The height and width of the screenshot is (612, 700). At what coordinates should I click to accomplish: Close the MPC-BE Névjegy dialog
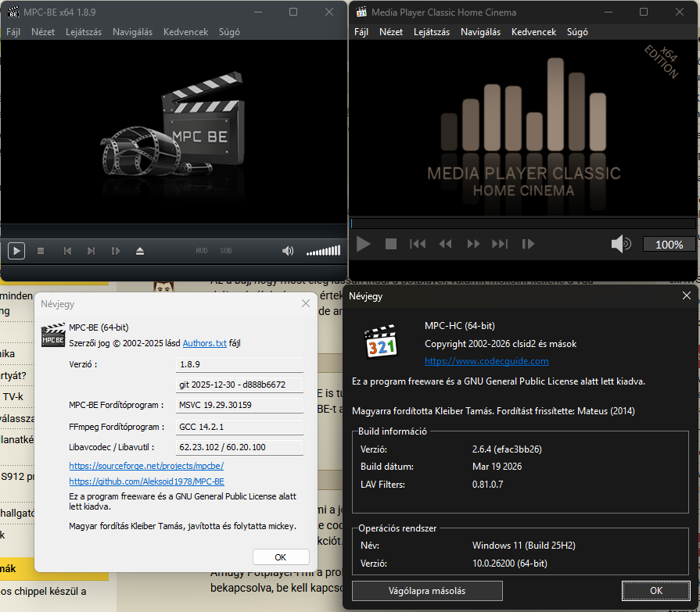(x=306, y=304)
